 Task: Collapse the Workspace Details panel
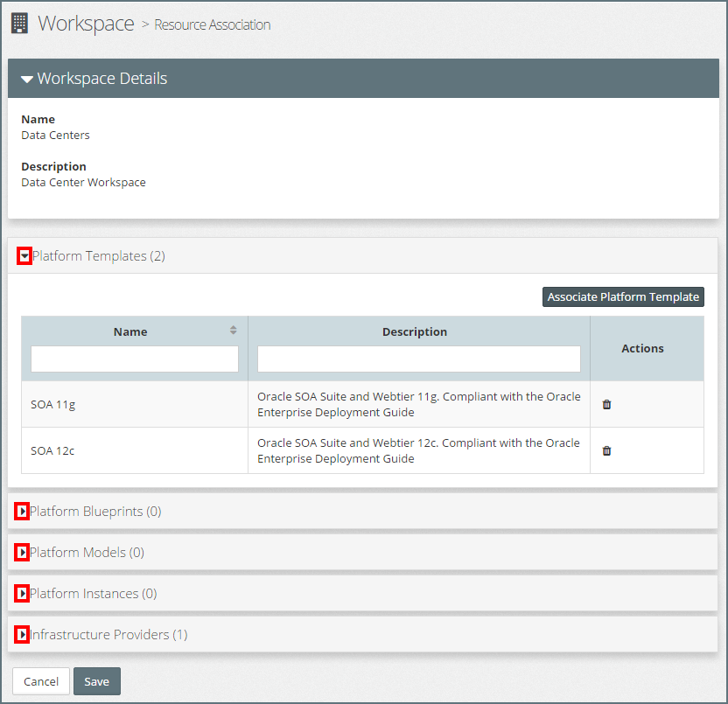(27, 79)
